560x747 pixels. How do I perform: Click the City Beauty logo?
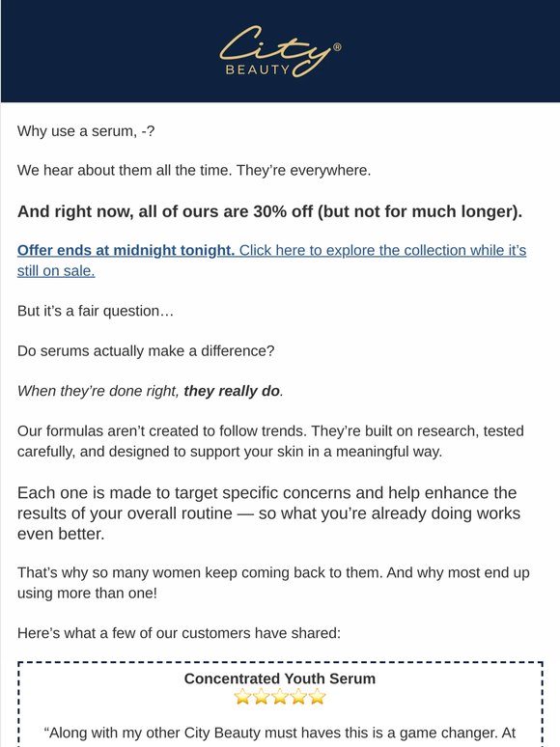point(280,51)
